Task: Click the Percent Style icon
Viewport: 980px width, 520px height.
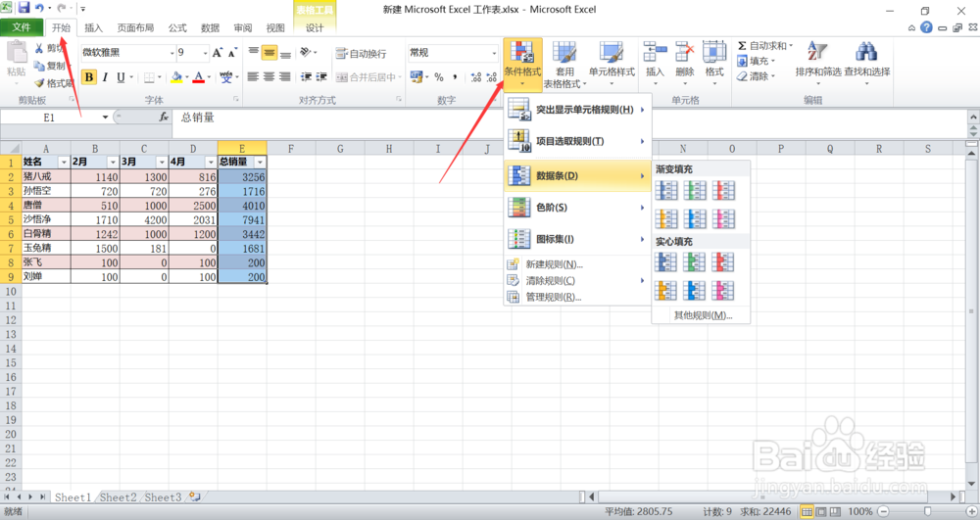Action: 439,76
